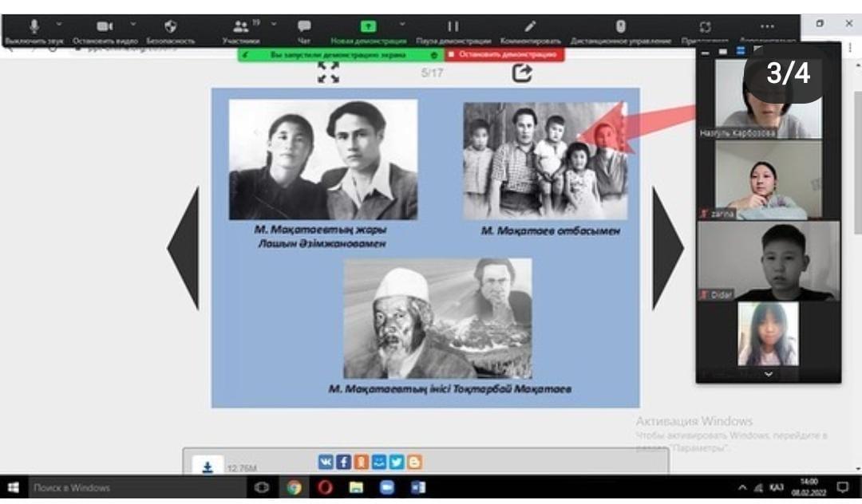The image size is (862, 504).
Task: Go to next slide with right arrow
Action: click(667, 248)
